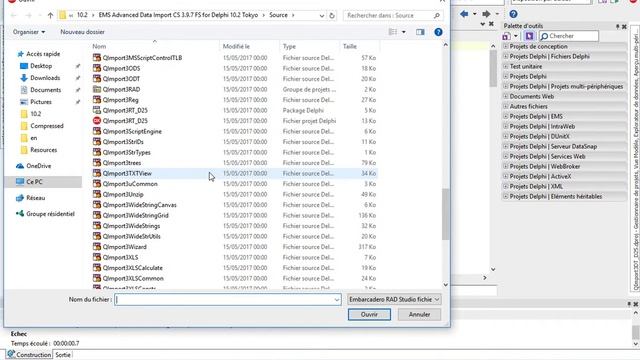Select the QImport3XLSCalculate file
This screenshot has width=640, height=360.
[235, 268]
